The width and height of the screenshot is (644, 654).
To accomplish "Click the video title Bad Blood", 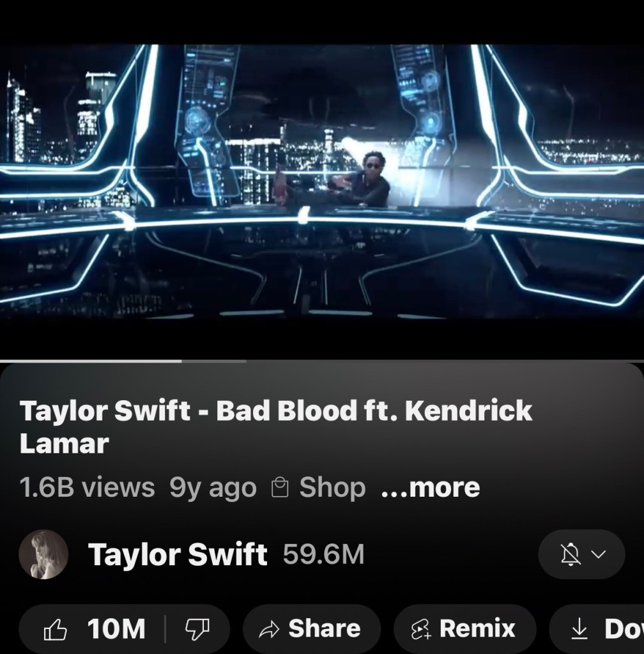I will coord(275,426).
